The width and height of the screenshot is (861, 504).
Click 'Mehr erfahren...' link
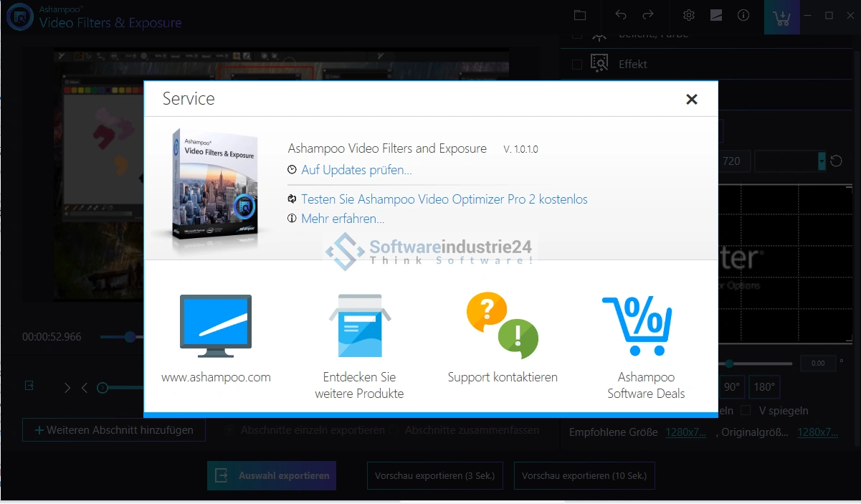(x=343, y=219)
